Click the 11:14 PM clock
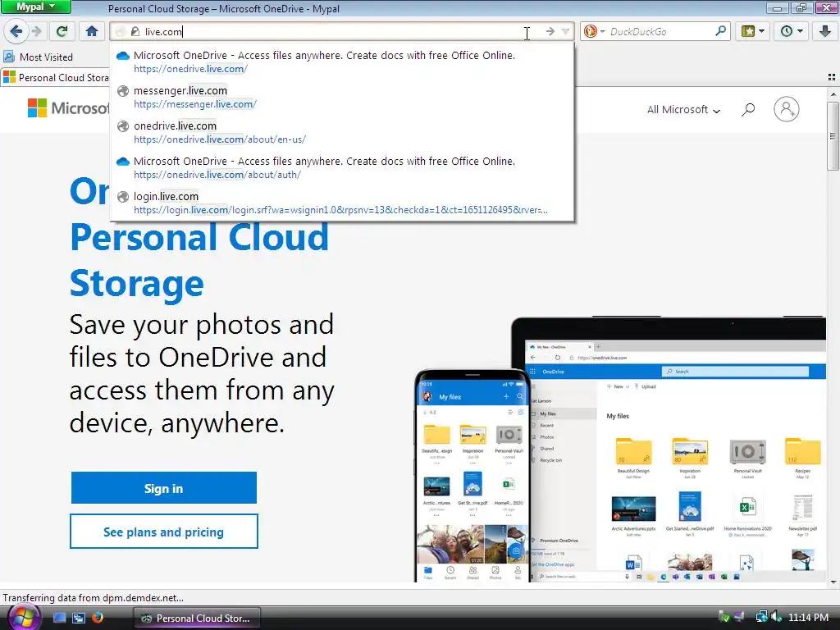 click(x=808, y=617)
